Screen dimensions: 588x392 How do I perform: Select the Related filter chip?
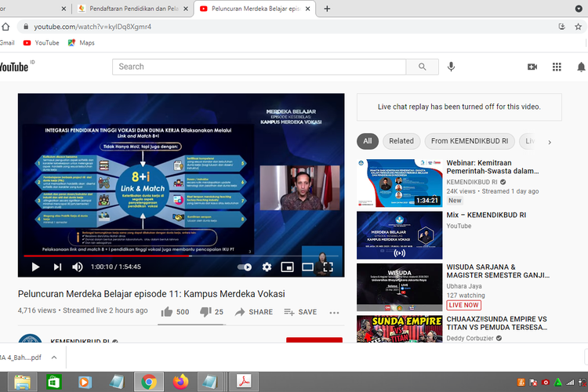[x=401, y=142]
